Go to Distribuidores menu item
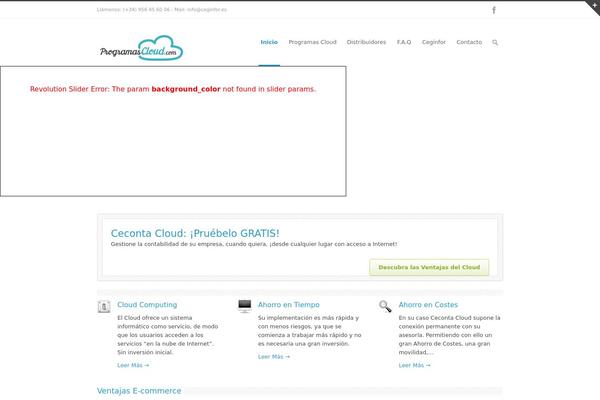 click(x=366, y=42)
